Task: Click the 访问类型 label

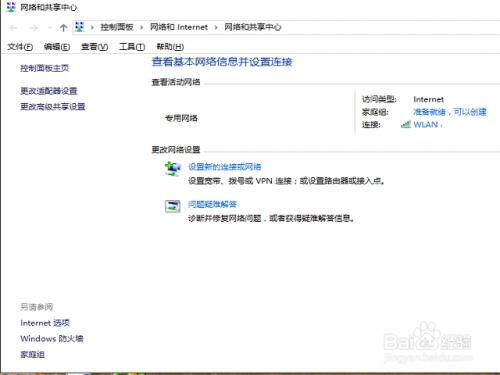Action: click(379, 99)
